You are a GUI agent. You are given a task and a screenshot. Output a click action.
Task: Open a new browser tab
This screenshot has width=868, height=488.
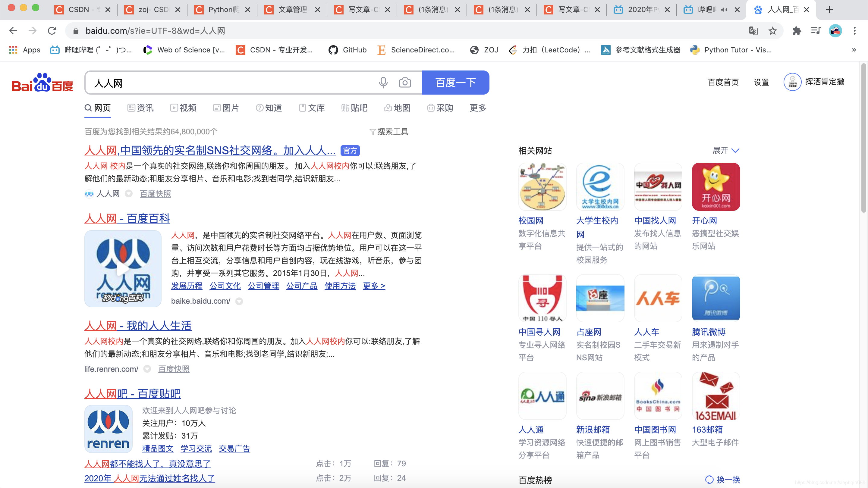[829, 10]
